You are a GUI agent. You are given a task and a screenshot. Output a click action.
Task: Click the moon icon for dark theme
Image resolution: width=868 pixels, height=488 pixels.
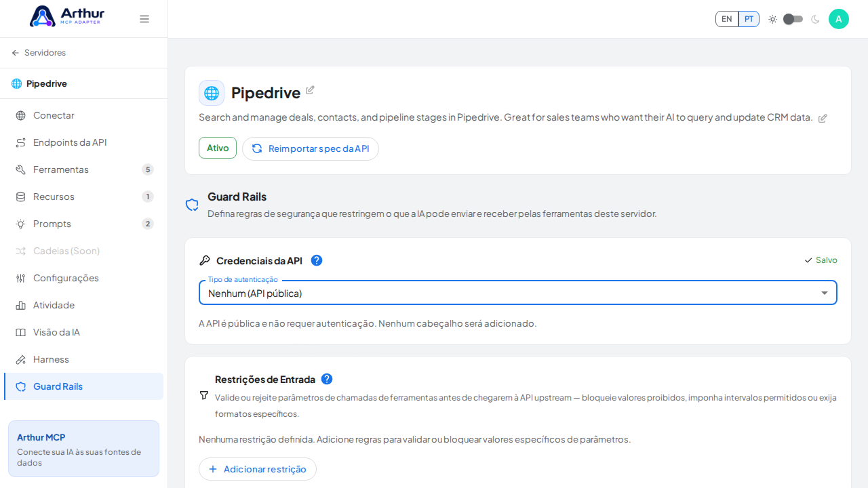point(815,19)
